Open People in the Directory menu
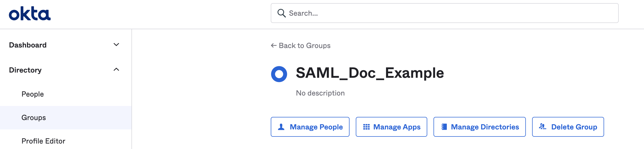This screenshot has width=644, height=149. point(33,94)
